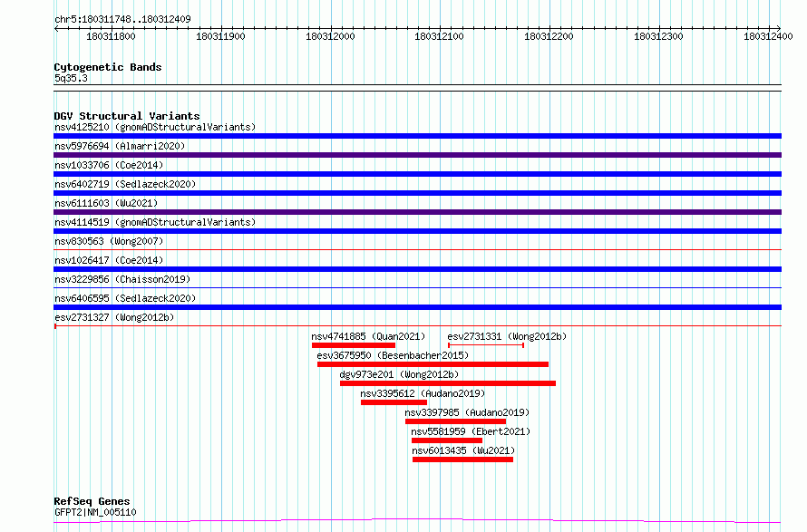Click the chr5:180311748..180312409 region label
The width and height of the screenshot is (807, 532).
pyautogui.click(x=122, y=19)
